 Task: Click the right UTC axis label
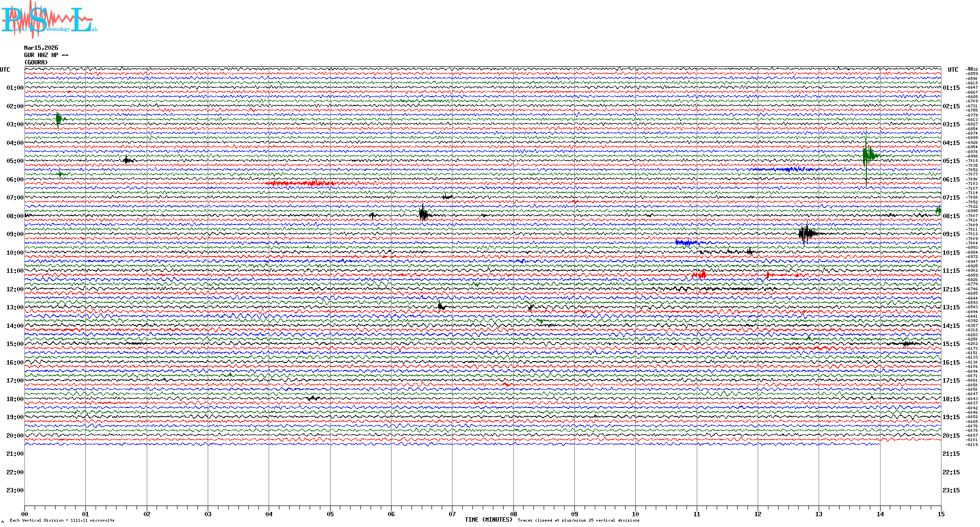point(953,70)
